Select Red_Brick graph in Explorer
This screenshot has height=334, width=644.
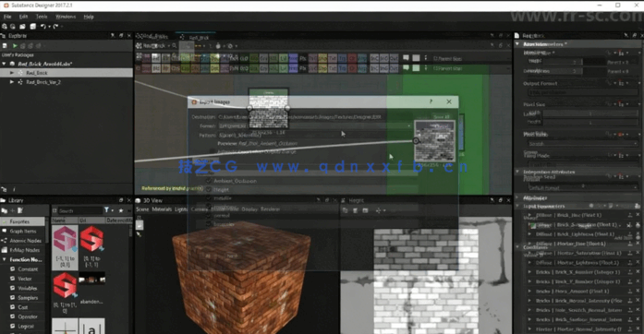point(37,73)
